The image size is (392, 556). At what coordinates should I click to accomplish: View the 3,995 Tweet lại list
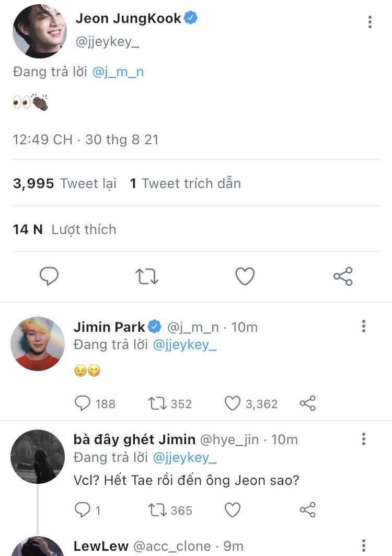(x=65, y=183)
